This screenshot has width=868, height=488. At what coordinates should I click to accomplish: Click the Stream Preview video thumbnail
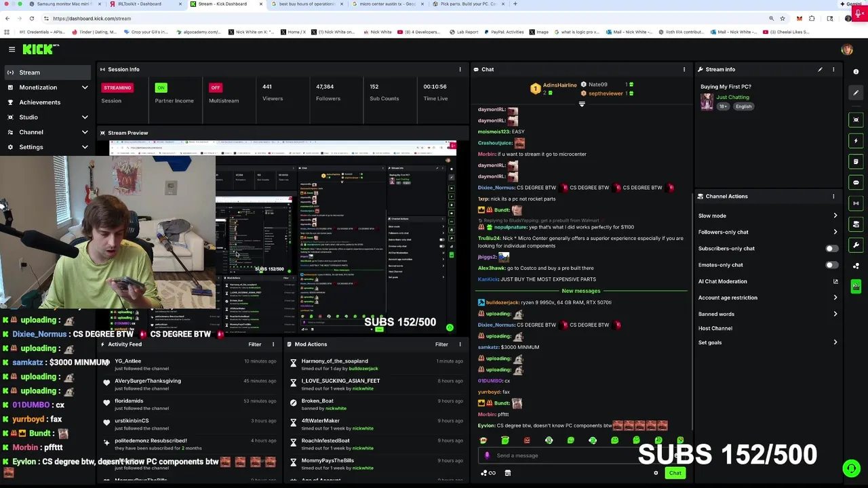[283, 237]
